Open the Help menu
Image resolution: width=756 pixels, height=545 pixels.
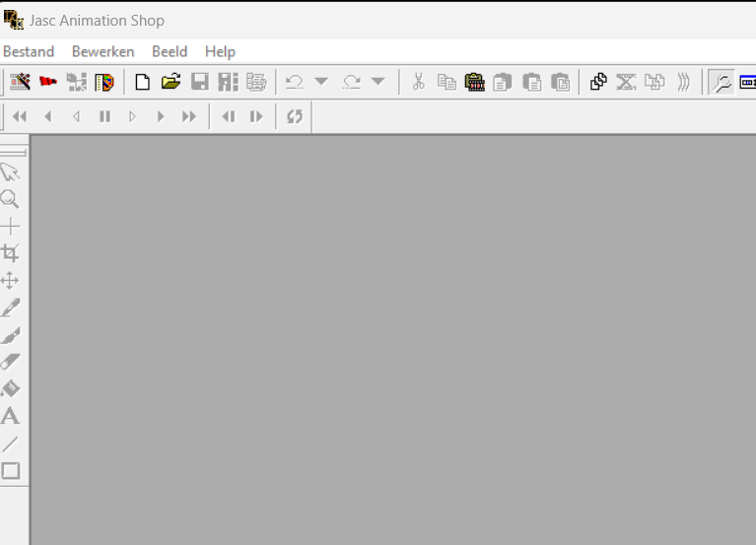(220, 51)
